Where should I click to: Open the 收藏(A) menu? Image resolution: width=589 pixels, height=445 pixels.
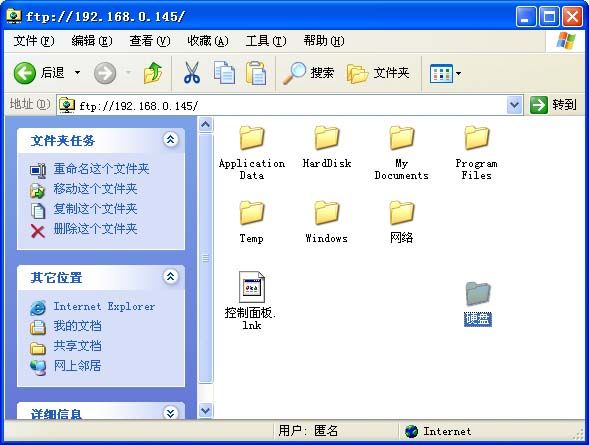coord(208,41)
